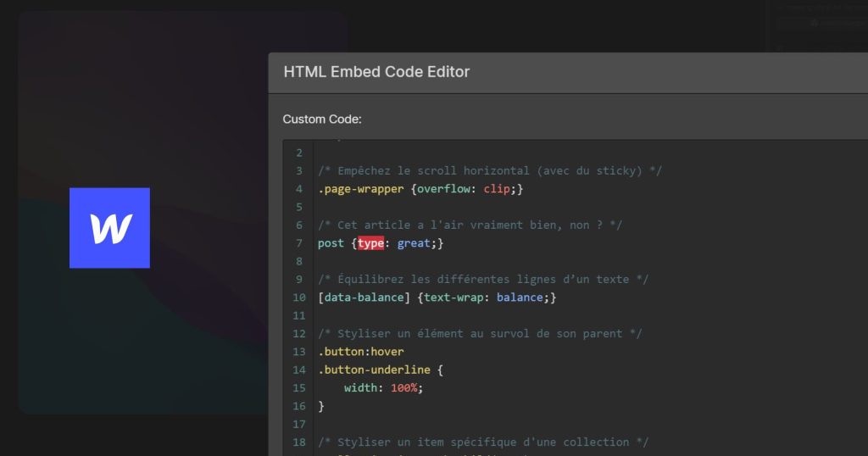
Task: Click the "great" value on line 7
Action: coord(414,243)
